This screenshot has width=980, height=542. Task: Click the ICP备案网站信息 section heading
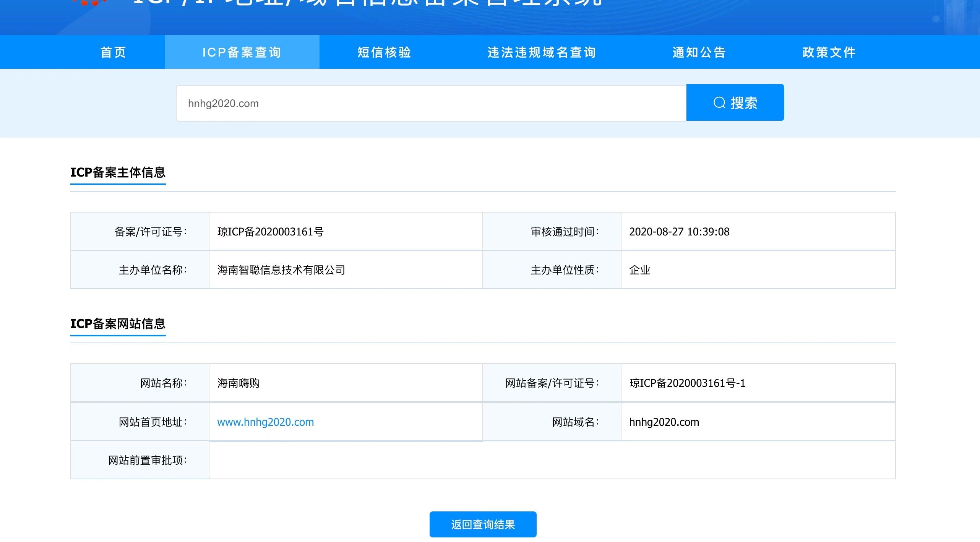click(x=118, y=324)
